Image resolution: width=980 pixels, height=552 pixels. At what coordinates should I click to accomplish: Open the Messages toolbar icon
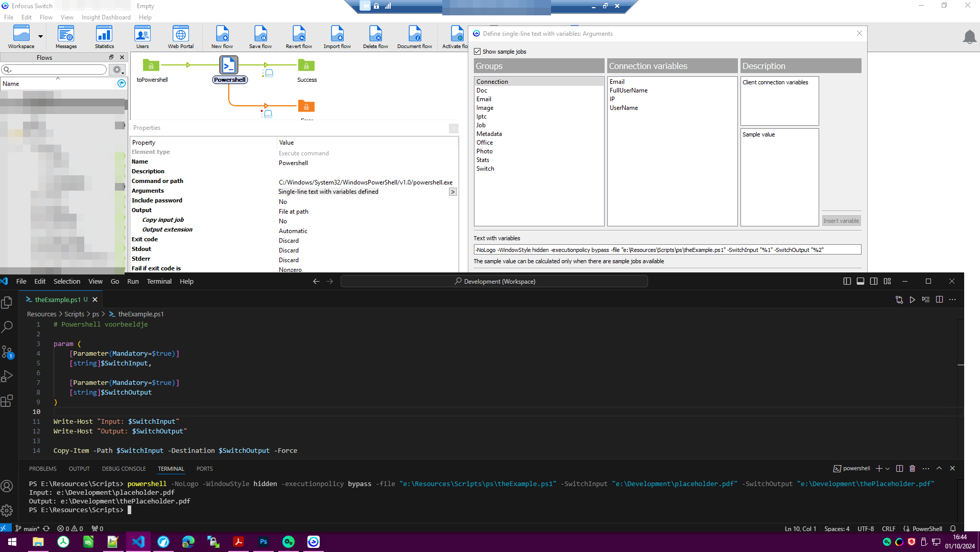[66, 37]
